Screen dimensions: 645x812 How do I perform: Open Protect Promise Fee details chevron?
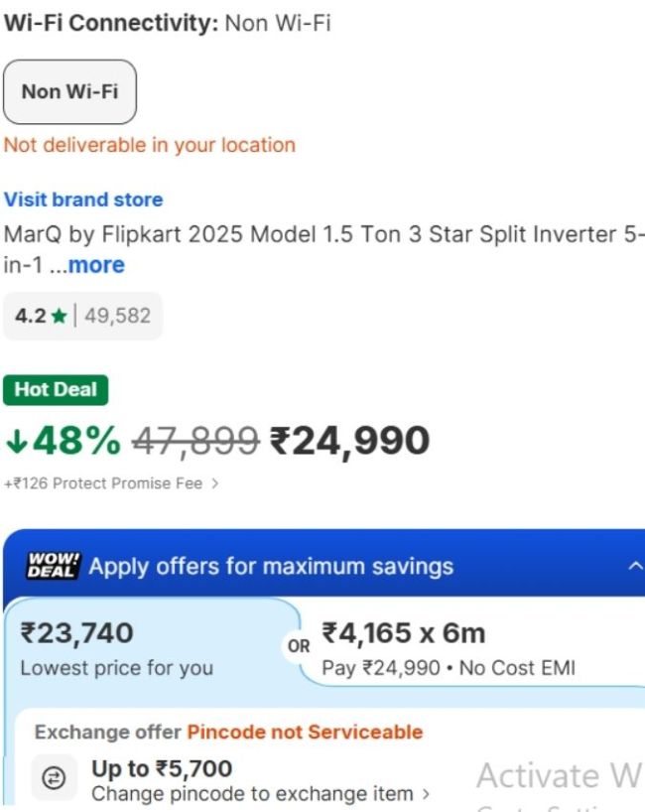pos(216,483)
